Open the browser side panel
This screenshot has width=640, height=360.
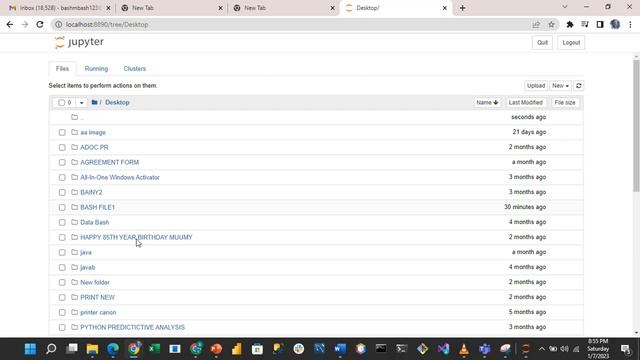[x=600, y=24]
